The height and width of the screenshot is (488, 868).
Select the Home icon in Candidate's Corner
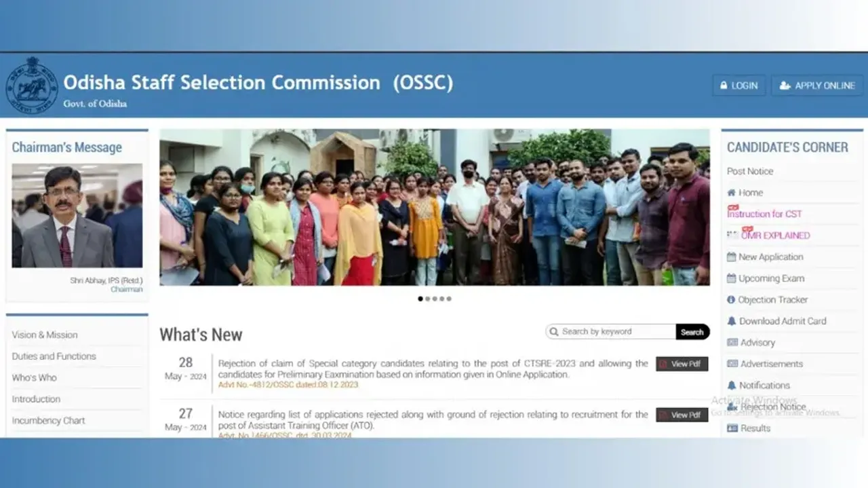(732, 192)
